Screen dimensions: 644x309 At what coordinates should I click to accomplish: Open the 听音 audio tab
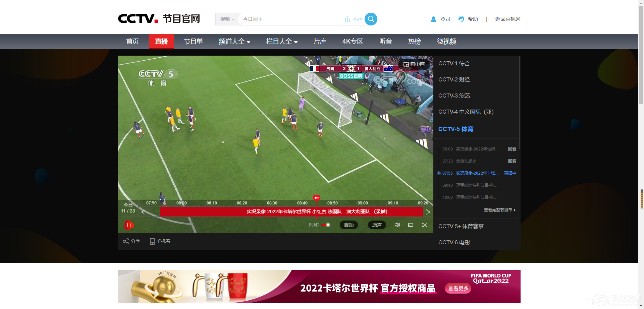(x=386, y=41)
